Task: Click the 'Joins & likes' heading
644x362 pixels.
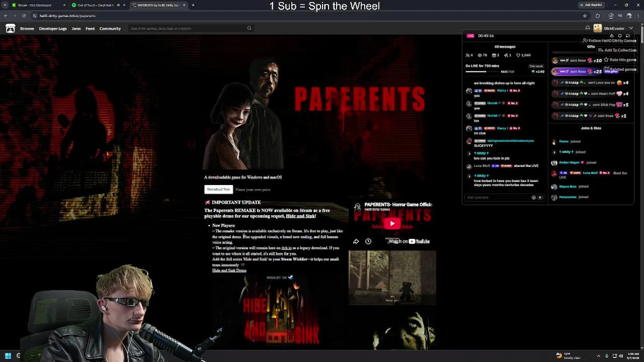Action: (591, 128)
